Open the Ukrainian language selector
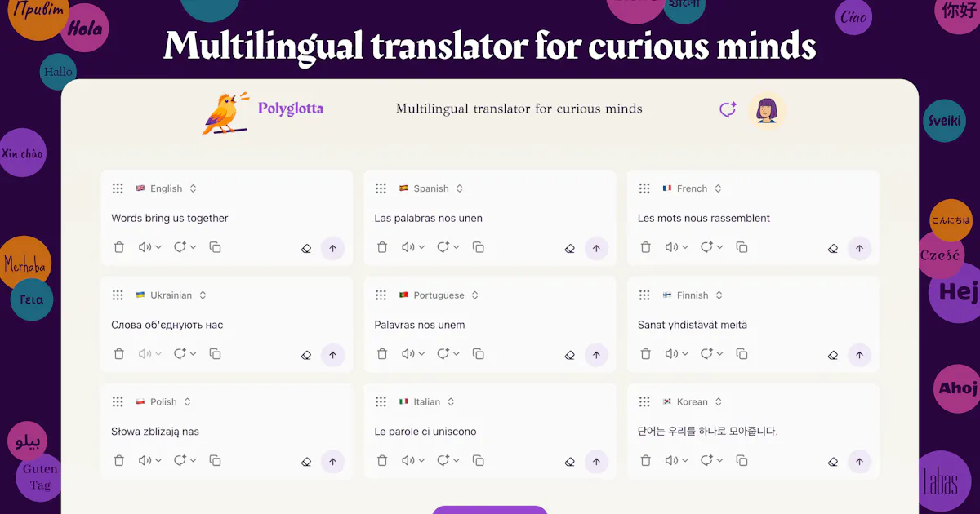This screenshot has width=980, height=514. pyautogui.click(x=171, y=295)
